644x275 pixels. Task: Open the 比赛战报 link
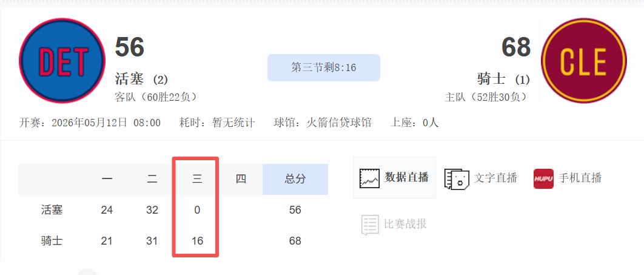(x=405, y=224)
